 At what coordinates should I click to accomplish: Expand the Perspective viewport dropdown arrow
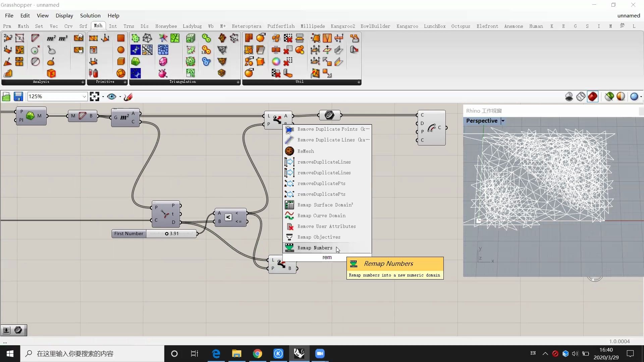(503, 121)
